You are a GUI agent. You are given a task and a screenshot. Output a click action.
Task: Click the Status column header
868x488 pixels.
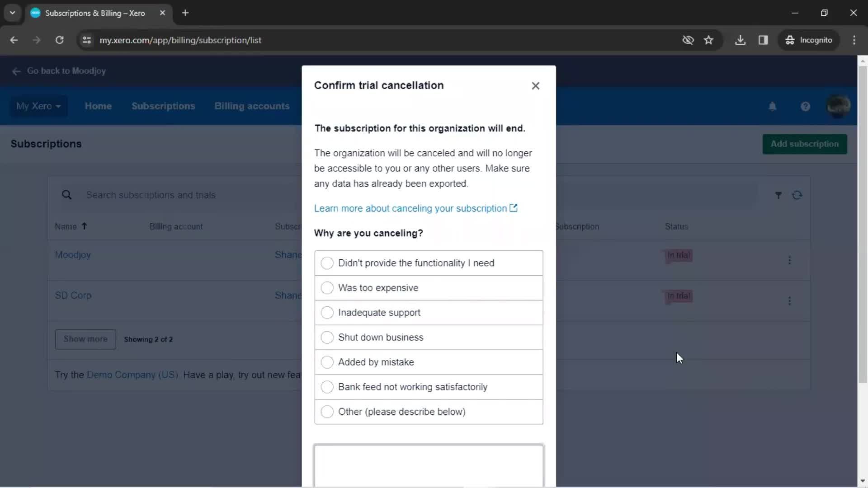coord(676,227)
